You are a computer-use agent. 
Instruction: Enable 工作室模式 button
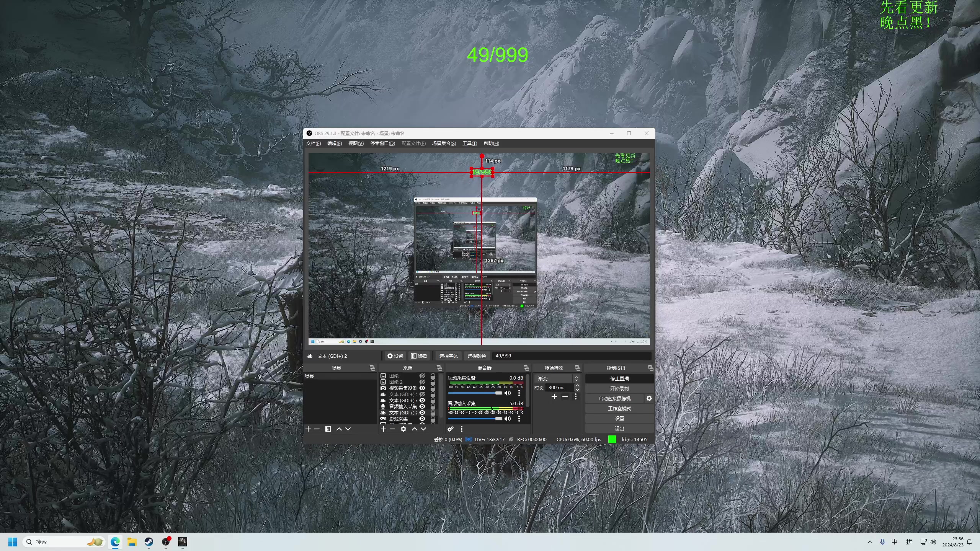pyautogui.click(x=619, y=409)
